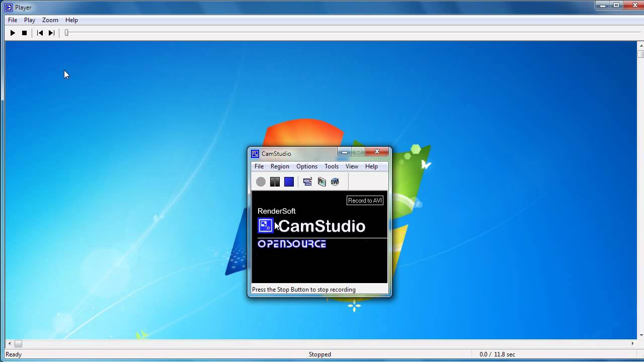Viewport: 644px width, 362px height.
Task: Click CamStudio's Pause button
Action: point(275,182)
